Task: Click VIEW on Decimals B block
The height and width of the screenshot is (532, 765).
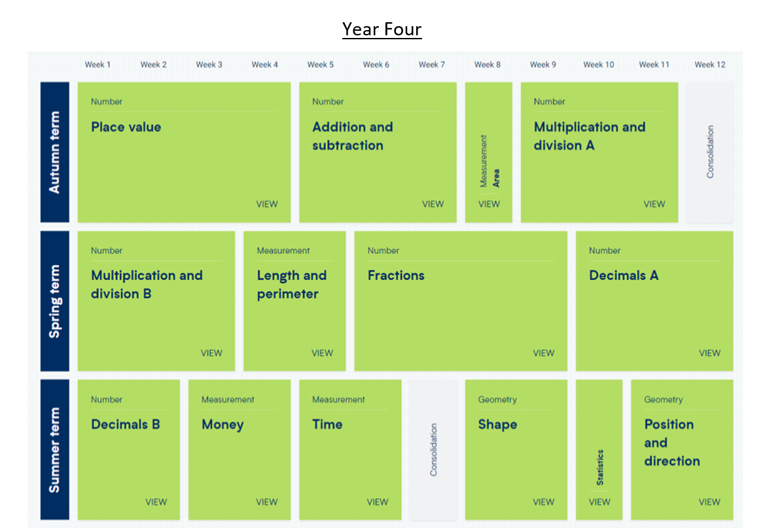Action: (x=156, y=503)
